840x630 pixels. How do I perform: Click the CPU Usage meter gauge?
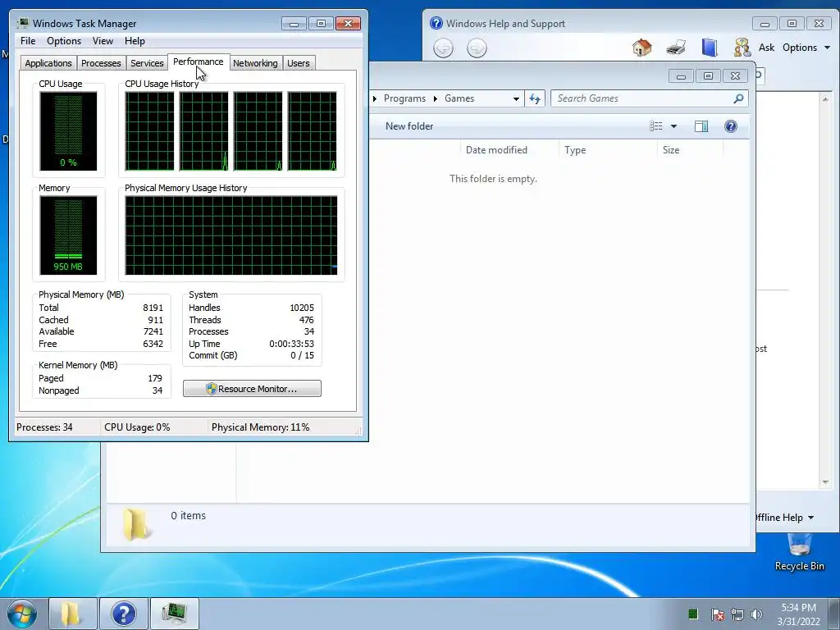(x=68, y=131)
